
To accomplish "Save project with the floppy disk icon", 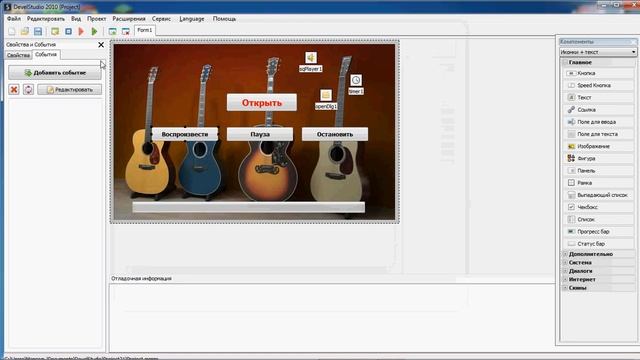I will click(38, 31).
